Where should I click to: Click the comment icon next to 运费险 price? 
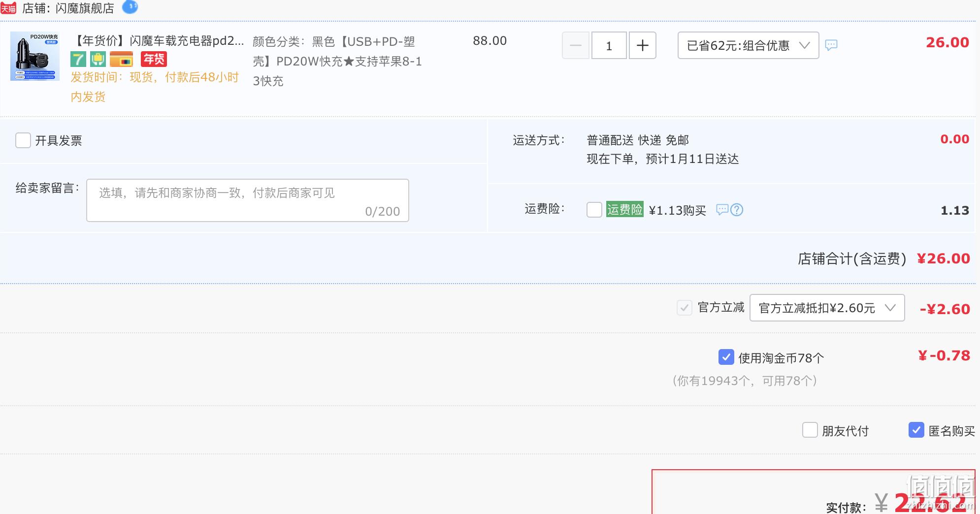pyautogui.click(x=722, y=210)
